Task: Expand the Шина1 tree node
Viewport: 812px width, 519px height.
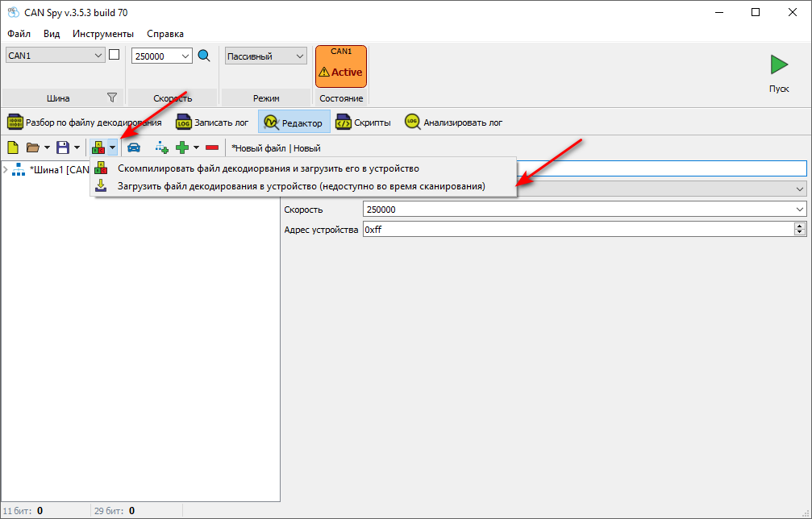Action: click(6, 169)
